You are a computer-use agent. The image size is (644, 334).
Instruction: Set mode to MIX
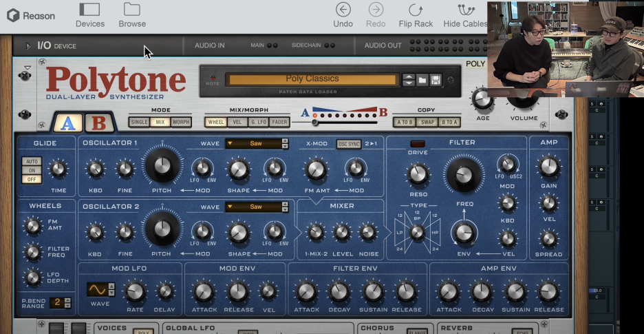coord(160,122)
